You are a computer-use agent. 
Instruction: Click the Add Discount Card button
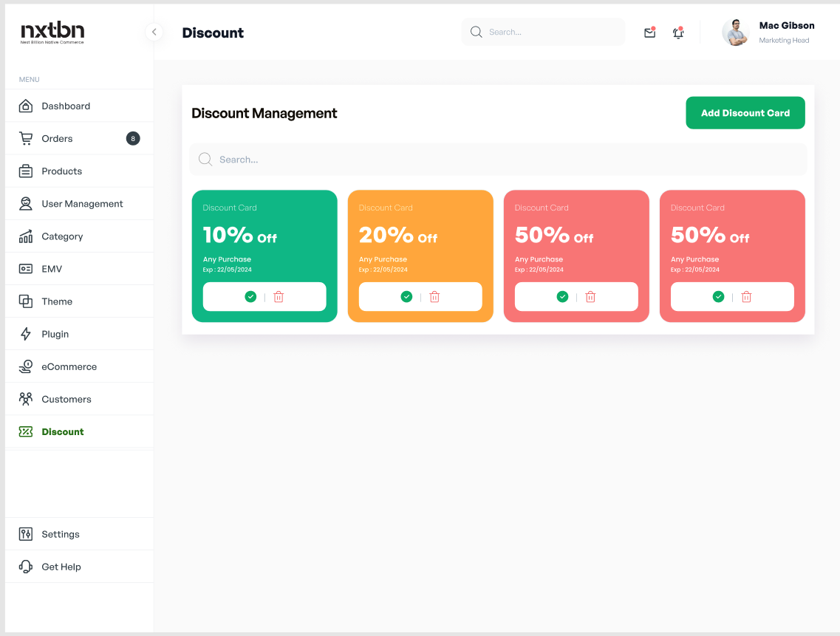pyautogui.click(x=745, y=113)
